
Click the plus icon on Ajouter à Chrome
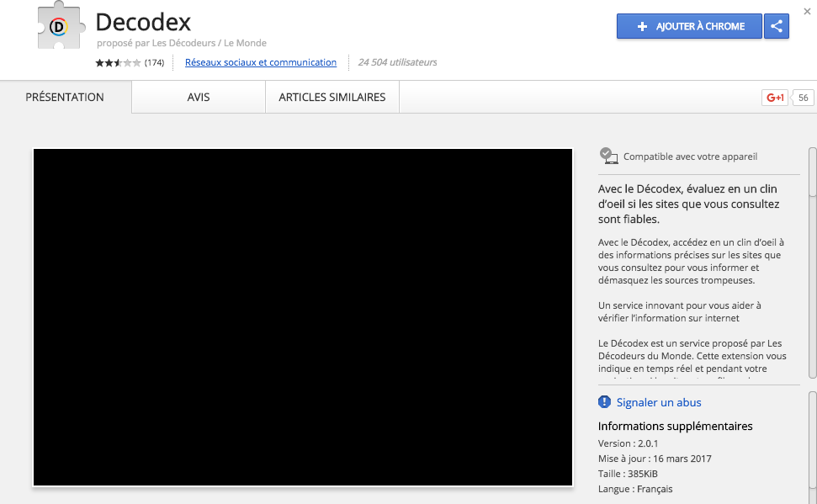tap(642, 27)
